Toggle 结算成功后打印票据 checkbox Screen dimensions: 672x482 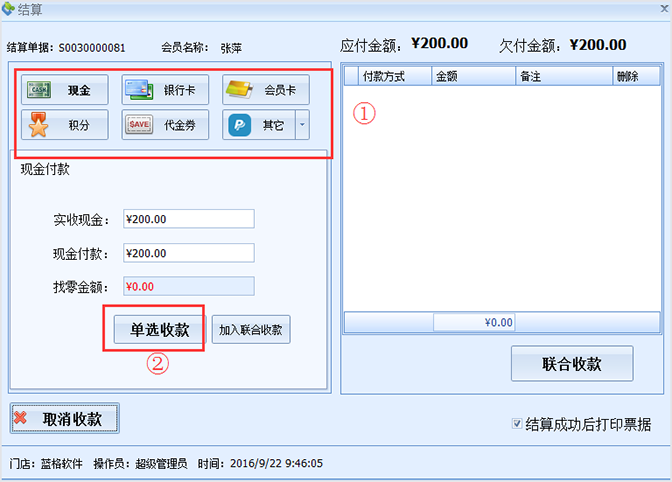[x=517, y=424]
